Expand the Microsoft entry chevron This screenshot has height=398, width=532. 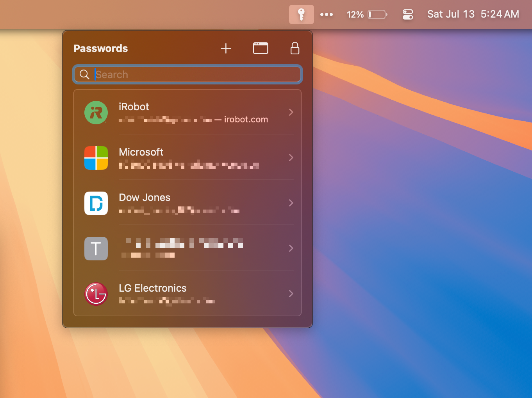coord(291,158)
